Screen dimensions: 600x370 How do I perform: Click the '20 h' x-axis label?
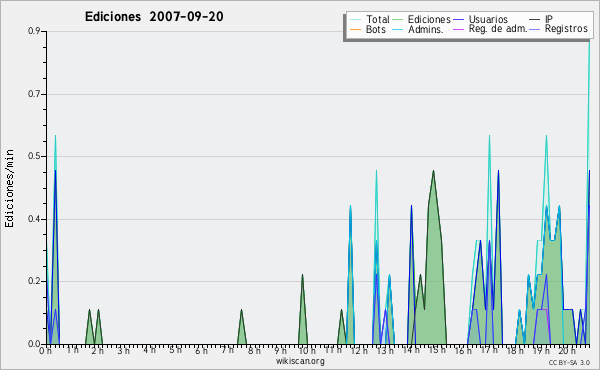(567, 351)
